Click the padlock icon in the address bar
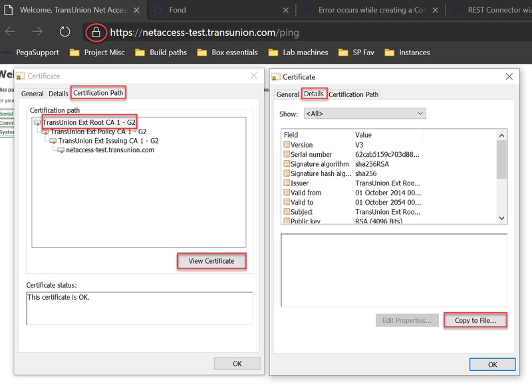The image size is (532, 392). click(96, 33)
